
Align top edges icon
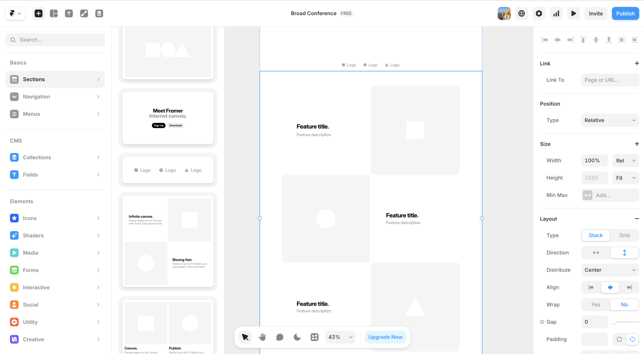pyautogui.click(x=583, y=40)
